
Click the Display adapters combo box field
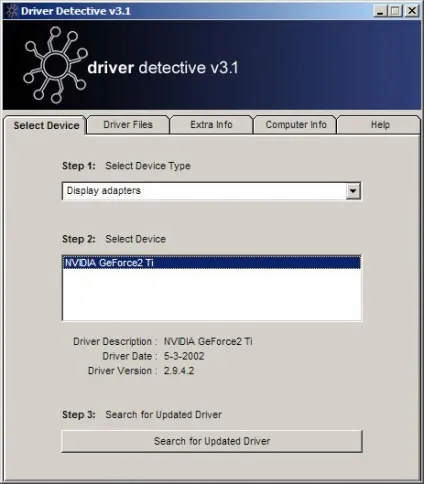pos(212,191)
